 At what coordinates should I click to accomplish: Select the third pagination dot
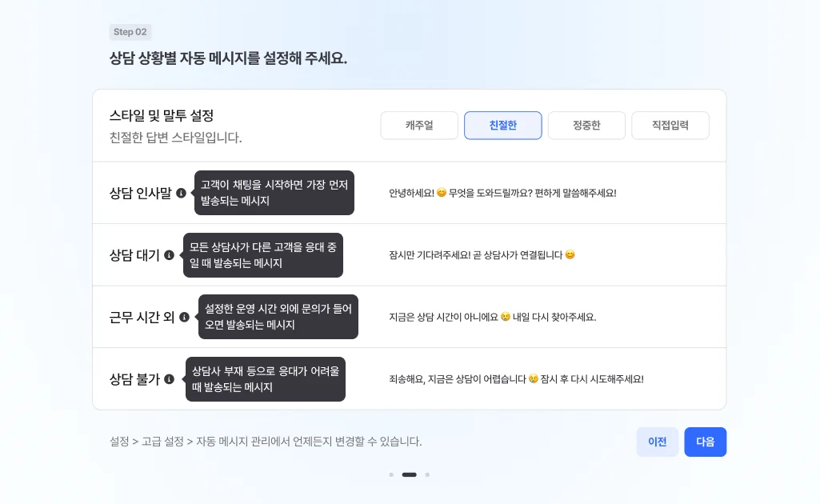(x=428, y=474)
